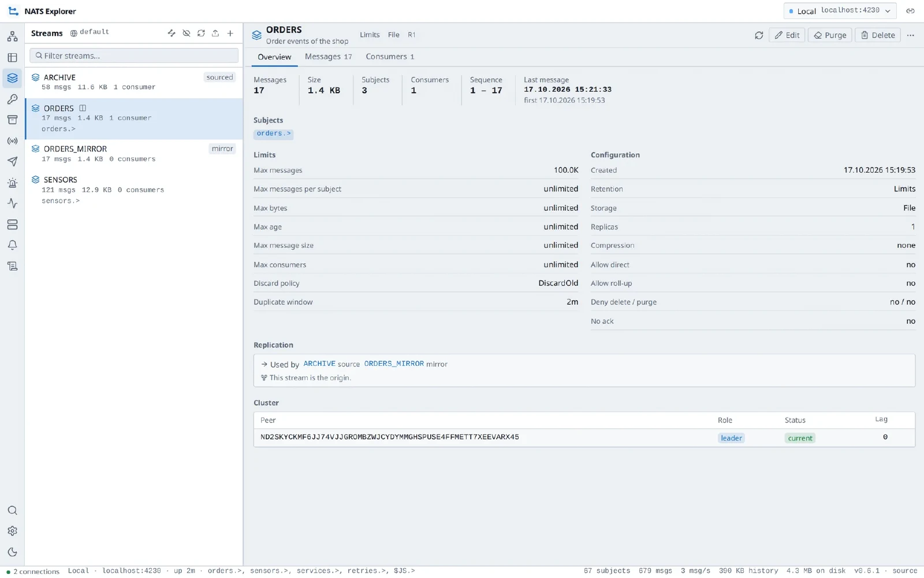Viewport: 924px width, 578px height.
Task: Open the ARCHIVE source link in Replication
Action: [x=319, y=364]
